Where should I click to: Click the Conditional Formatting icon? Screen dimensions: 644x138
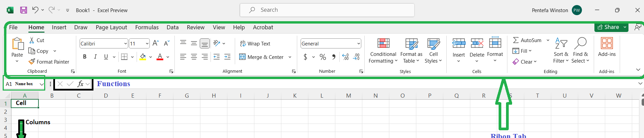383,43
